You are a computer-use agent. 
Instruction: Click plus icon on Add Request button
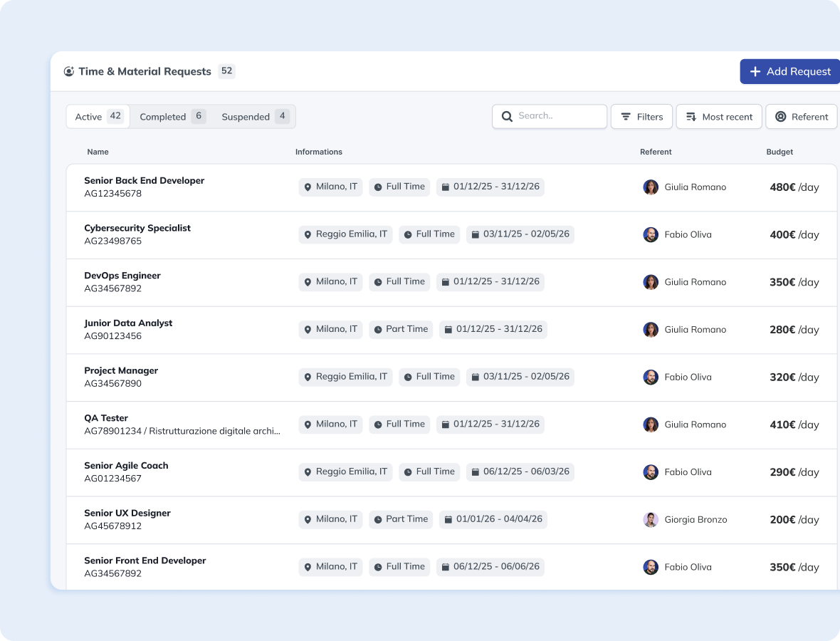[755, 71]
